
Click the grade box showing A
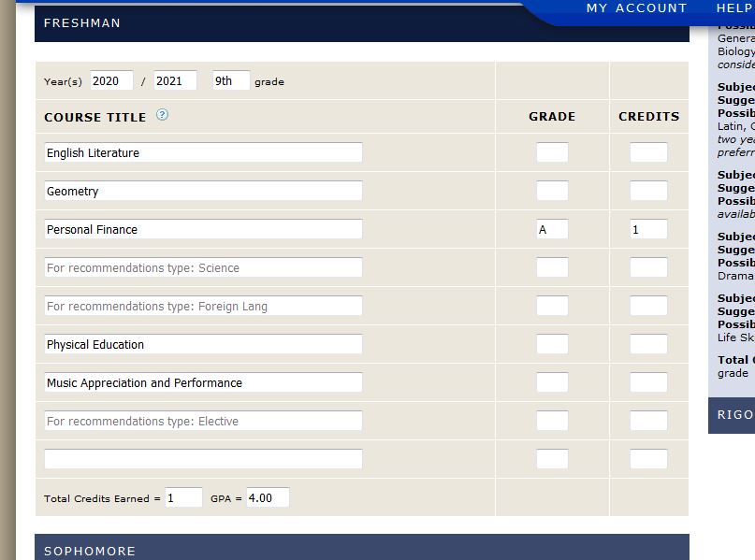pos(552,228)
